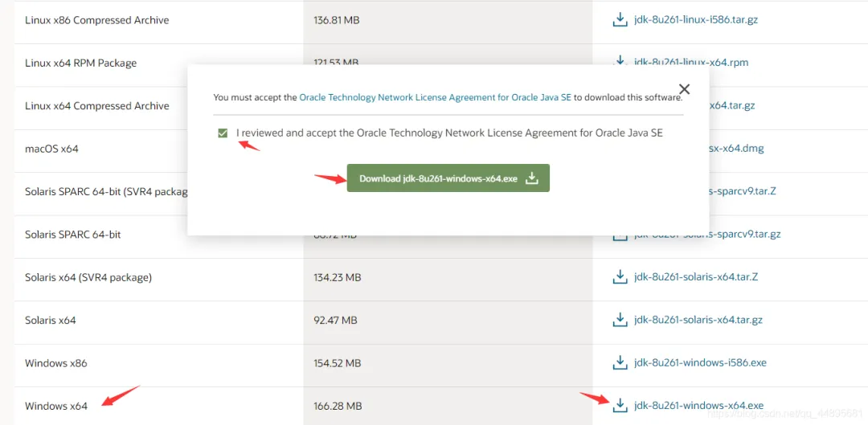Screen dimensions: 868x425
Task: Open jdk-8u261-windows-x64.exe table link
Action: (x=698, y=406)
